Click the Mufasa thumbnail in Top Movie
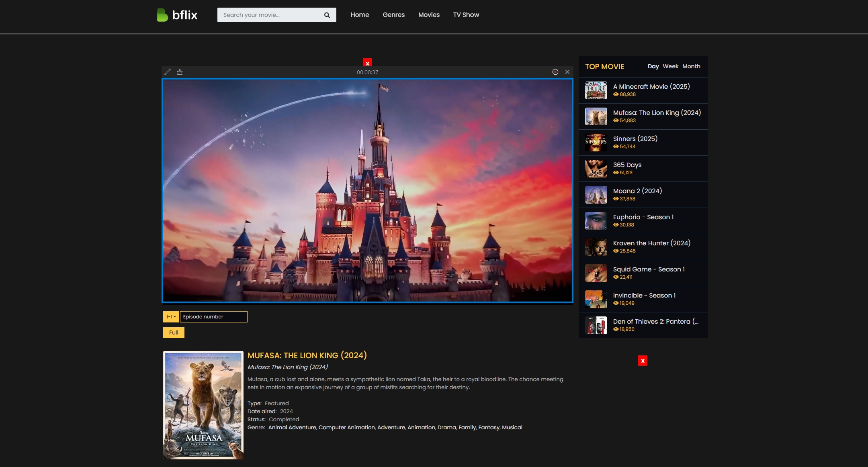868x467 pixels. (x=596, y=116)
